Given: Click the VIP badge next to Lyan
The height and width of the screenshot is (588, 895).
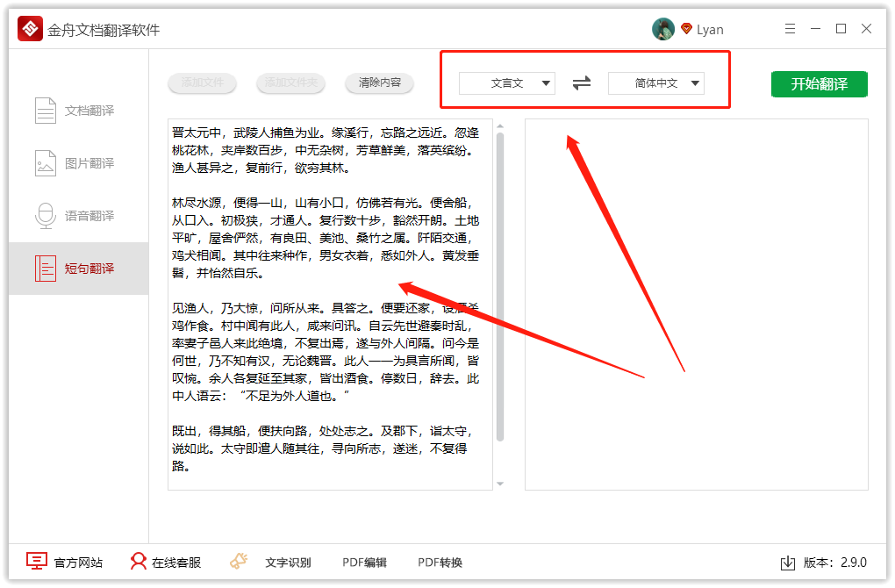Looking at the screenshot, I should pyautogui.click(x=685, y=28).
